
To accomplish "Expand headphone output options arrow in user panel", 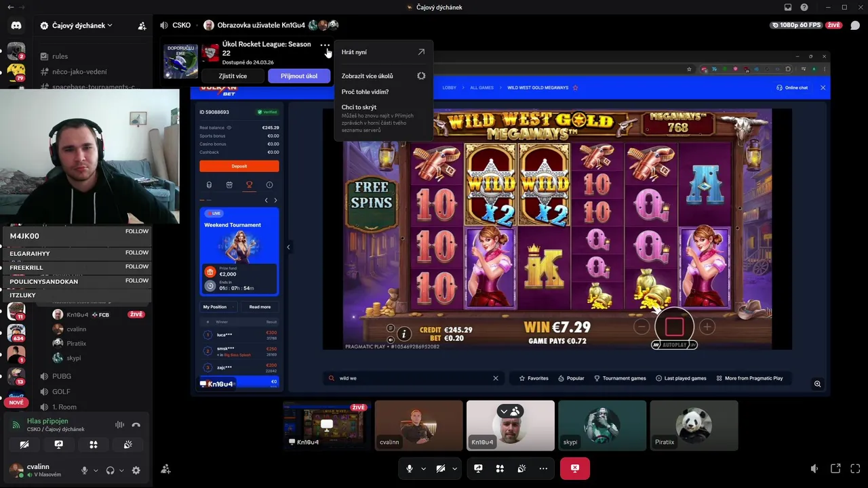I will point(121,470).
